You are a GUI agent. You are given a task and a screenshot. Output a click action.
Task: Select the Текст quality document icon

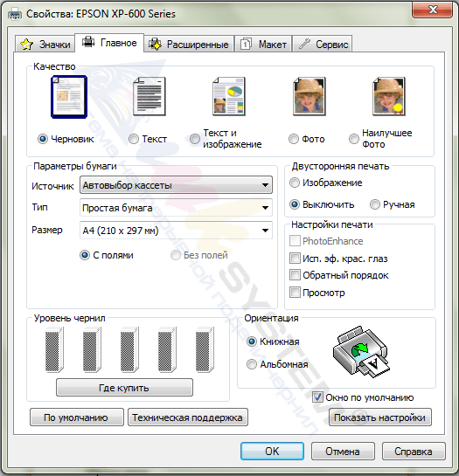tap(150, 97)
